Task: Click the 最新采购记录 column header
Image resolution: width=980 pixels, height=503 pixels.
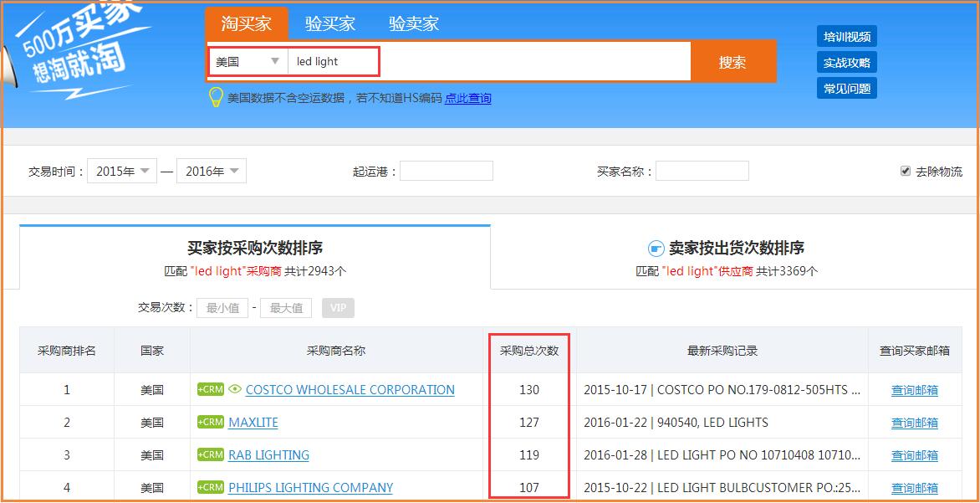Action: coord(722,351)
